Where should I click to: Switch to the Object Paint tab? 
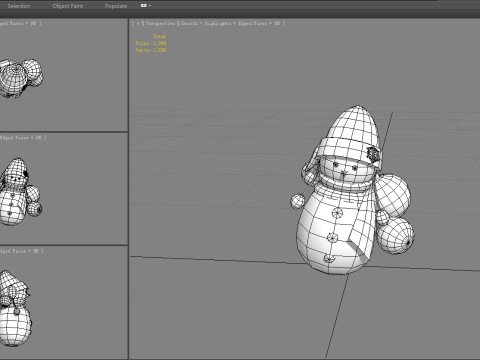[x=68, y=6]
